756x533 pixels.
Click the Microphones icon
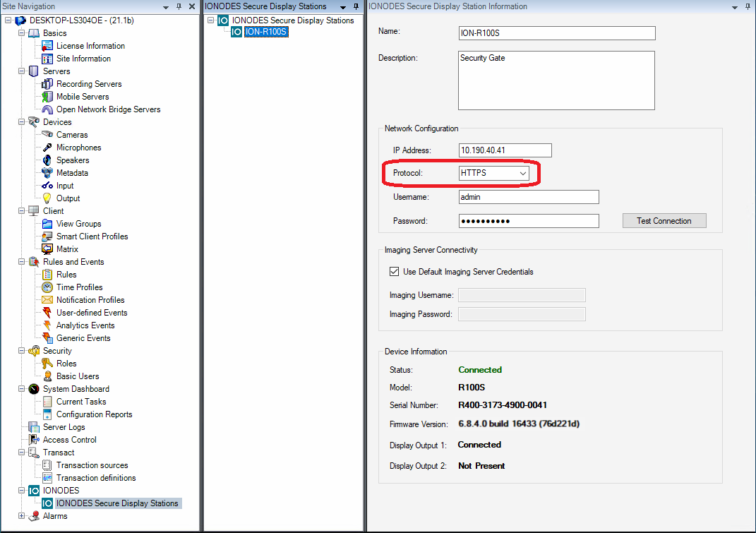tap(47, 148)
